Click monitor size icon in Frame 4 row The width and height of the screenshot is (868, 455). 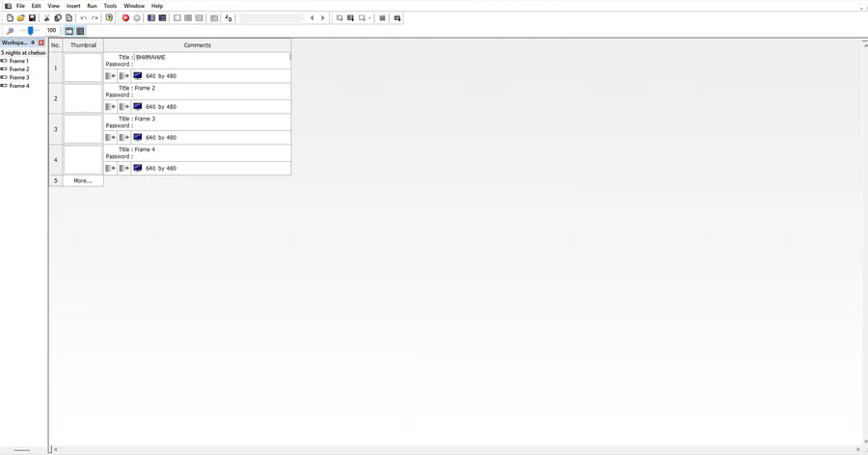coord(138,168)
